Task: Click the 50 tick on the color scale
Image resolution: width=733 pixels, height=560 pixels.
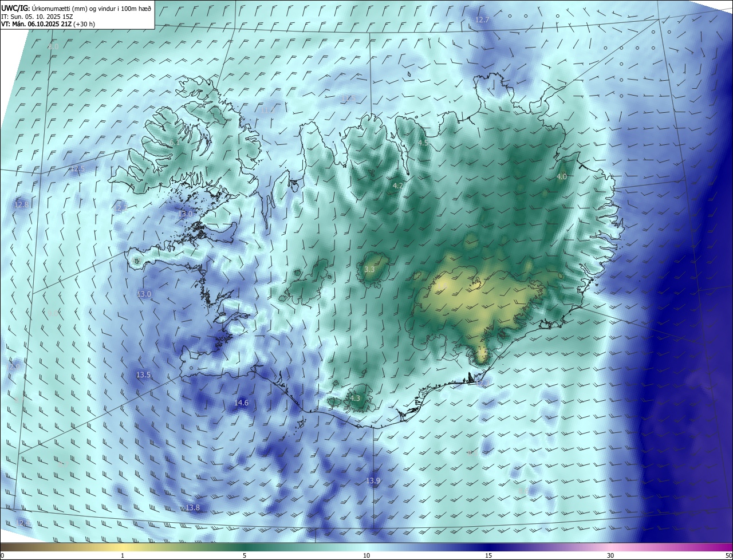Action: pyautogui.click(x=728, y=555)
